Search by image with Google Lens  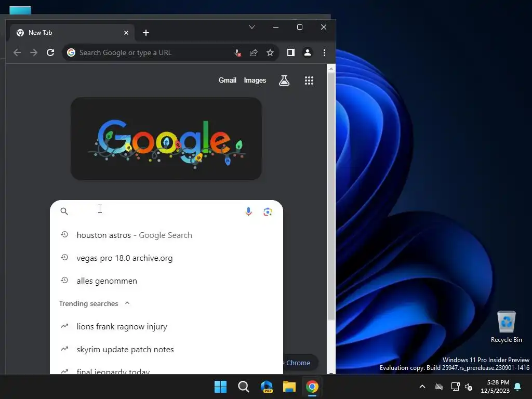(268, 212)
